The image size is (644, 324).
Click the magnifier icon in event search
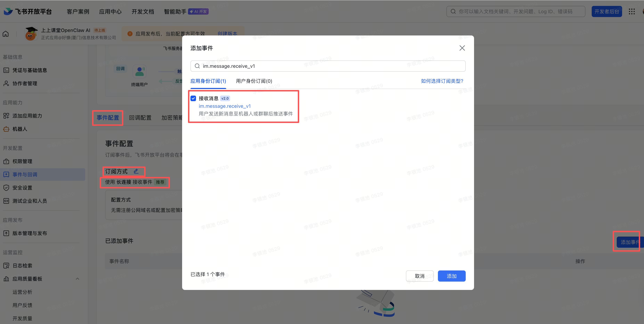(x=197, y=66)
